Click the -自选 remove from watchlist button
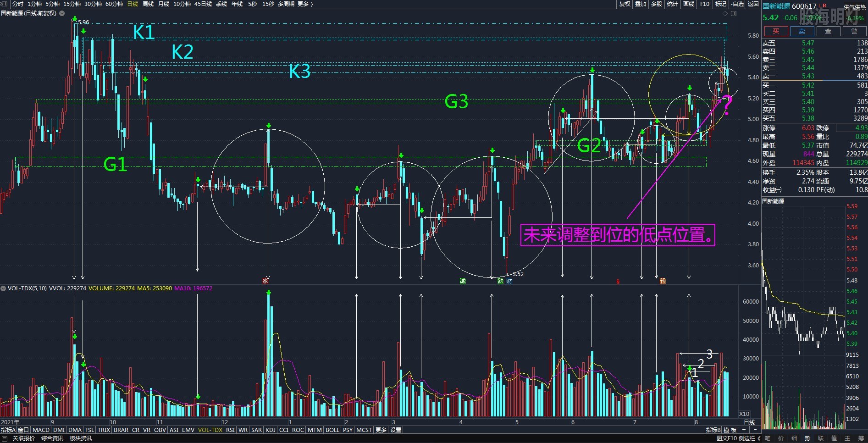This screenshot has width=868, height=443. coord(737,4)
